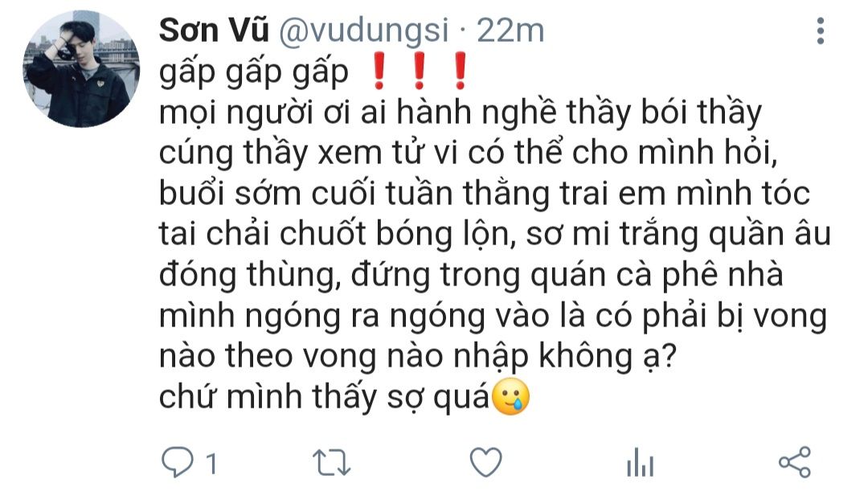Share the tweet via the share icon
This screenshot has height=496, width=868.
pyautogui.click(x=794, y=461)
